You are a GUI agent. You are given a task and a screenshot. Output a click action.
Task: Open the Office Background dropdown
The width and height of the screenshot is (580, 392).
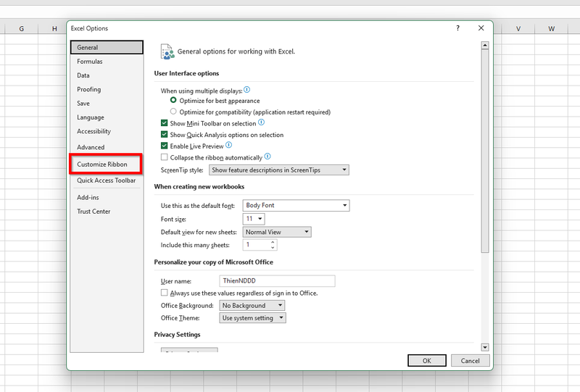pos(252,306)
